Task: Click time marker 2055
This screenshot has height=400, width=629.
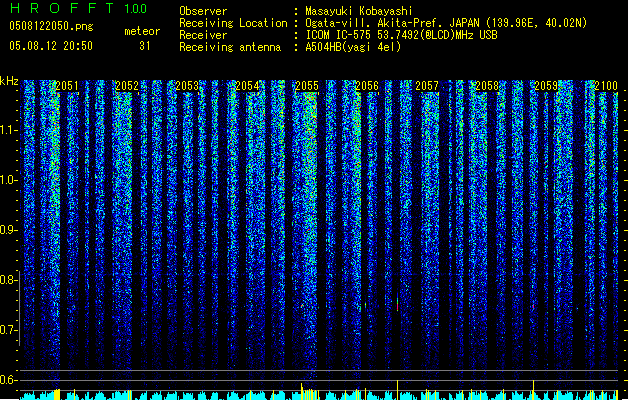Action: (307, 86)
